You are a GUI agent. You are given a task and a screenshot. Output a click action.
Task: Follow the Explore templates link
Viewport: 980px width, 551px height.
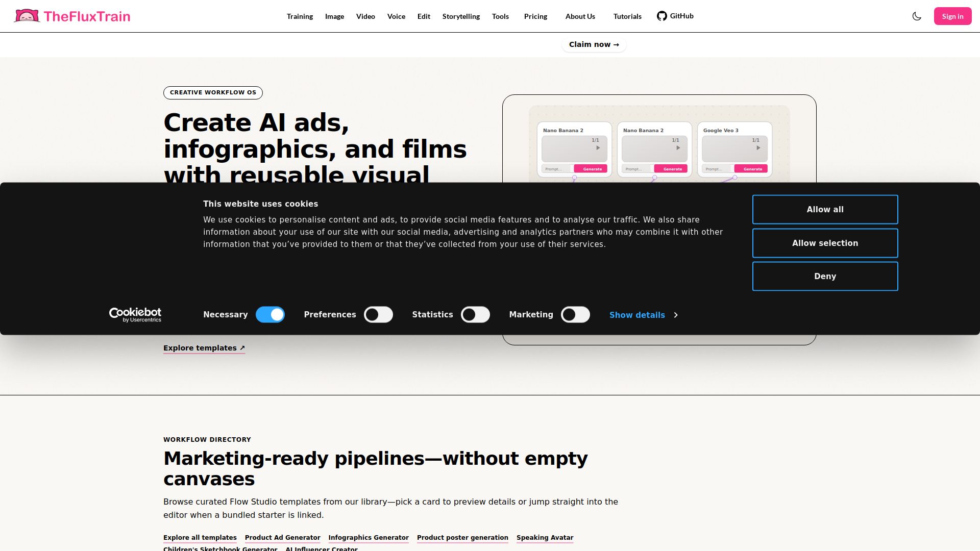point(204,348)
